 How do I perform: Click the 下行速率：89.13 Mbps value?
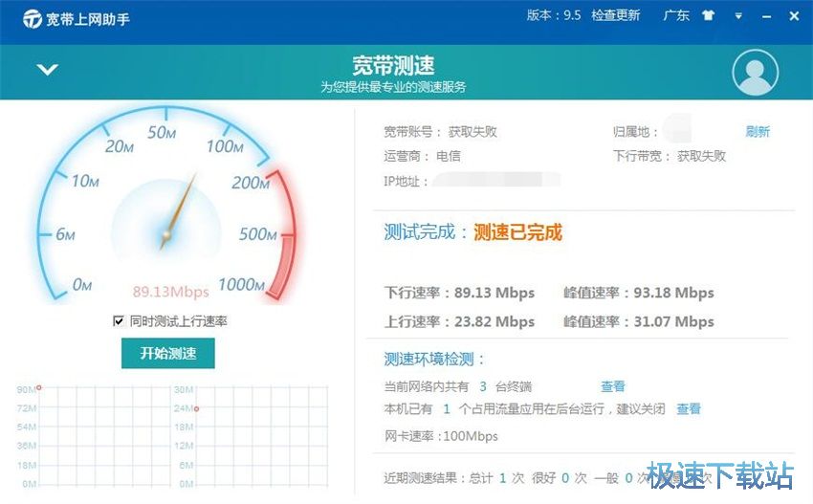(x=459, y=293)
